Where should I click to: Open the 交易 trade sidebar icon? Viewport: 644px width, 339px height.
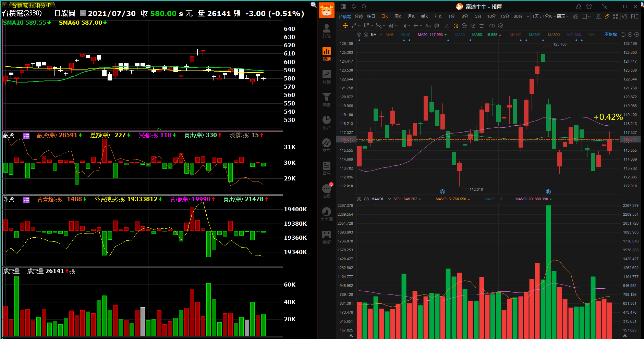(327, 146)
